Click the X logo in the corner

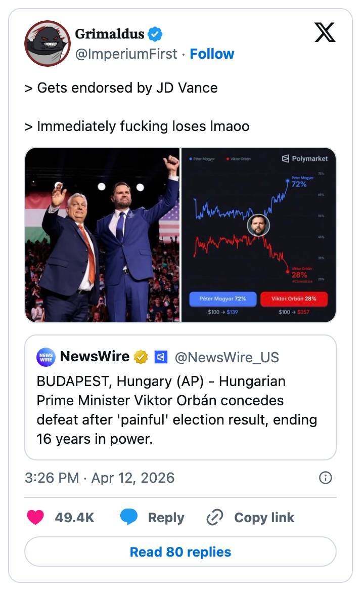pos(325,33)
